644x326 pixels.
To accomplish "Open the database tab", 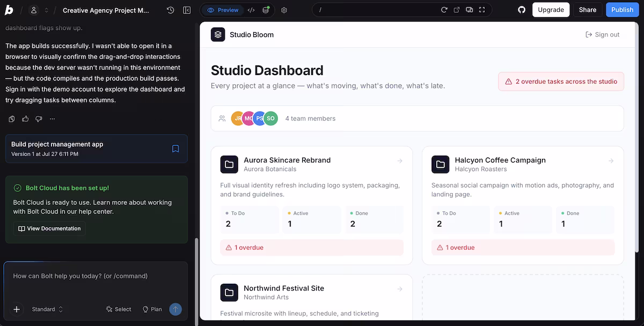I will coord(266,10).
